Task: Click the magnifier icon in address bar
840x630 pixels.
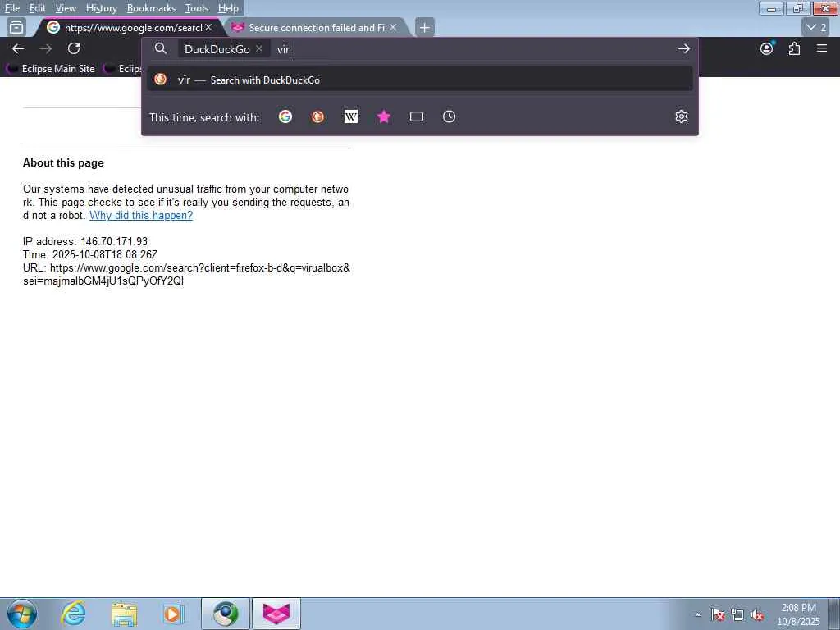Action: coord(160,48)
